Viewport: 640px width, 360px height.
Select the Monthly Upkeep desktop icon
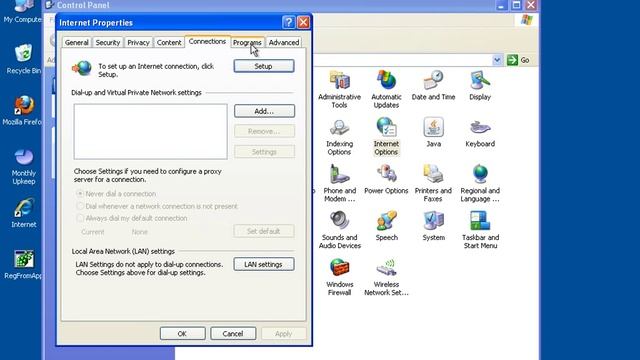coord(24,167)
